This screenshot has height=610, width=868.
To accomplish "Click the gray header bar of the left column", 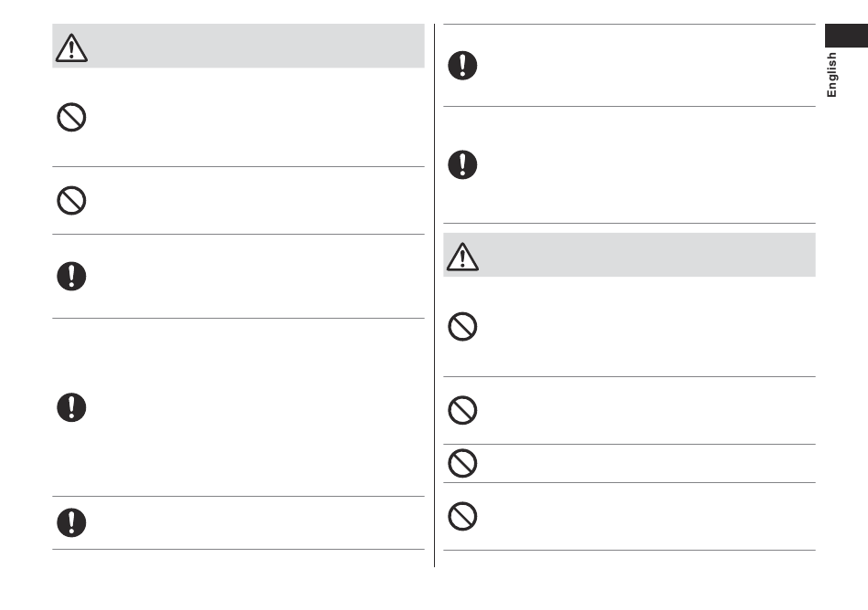I will (238, 46).
